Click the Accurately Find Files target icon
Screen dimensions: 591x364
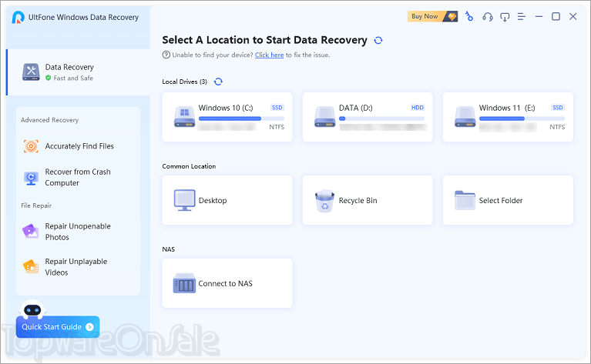[31, 146]
